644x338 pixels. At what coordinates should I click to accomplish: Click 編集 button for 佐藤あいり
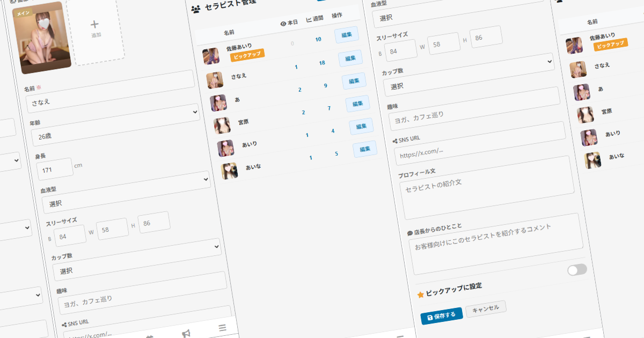pos(346,35)
